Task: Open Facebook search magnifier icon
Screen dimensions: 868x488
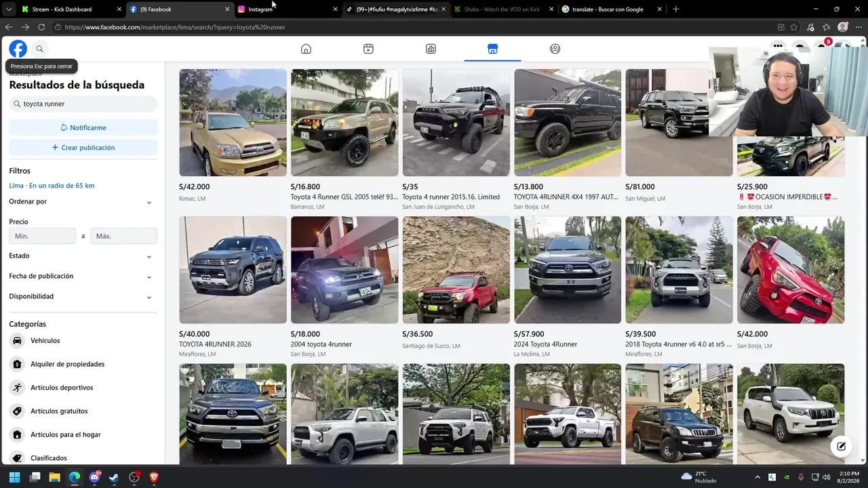Action: tap(39, 49)
